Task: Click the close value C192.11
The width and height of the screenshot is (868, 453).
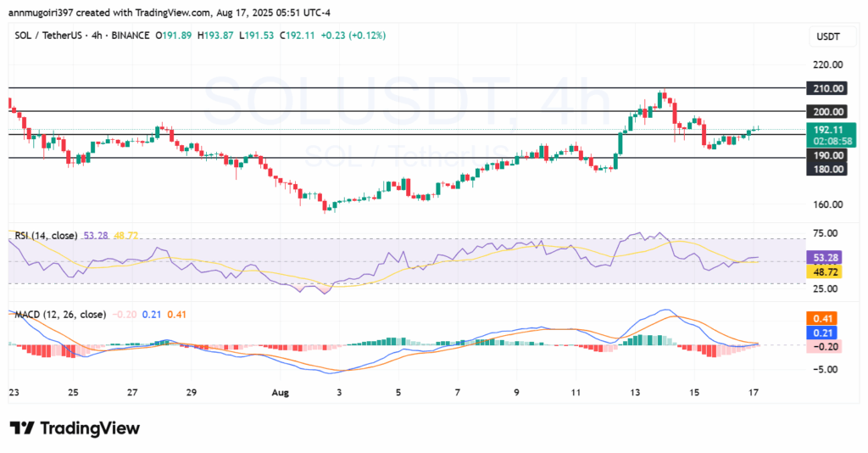Action: pos(297,36)
